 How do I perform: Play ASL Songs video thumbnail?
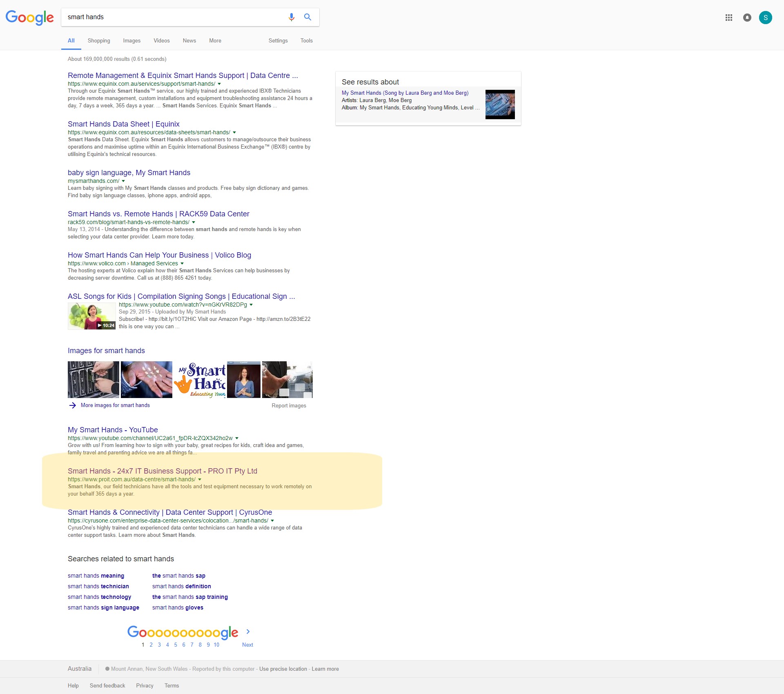pyautogui.click(x=92, y=316)
